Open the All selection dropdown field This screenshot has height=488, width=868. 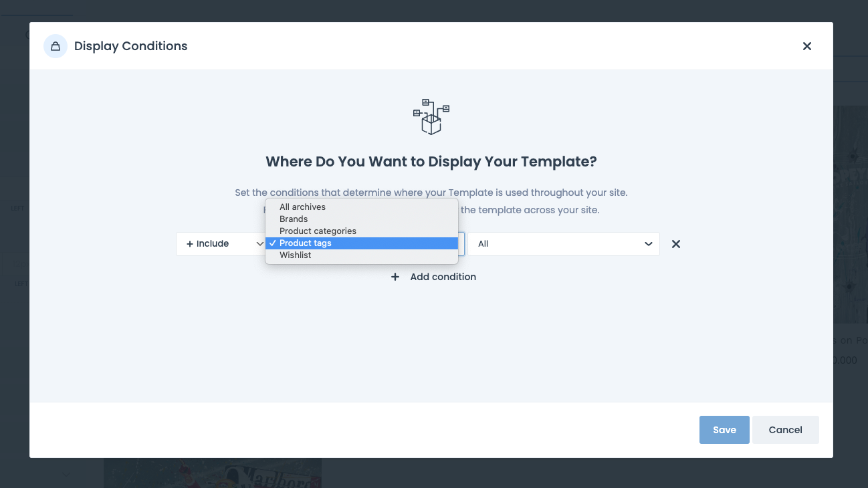562,244
